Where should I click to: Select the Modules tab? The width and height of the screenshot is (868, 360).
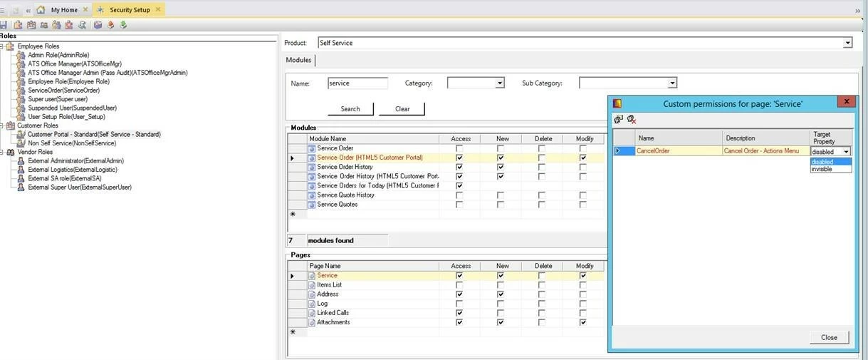(299, 60)
